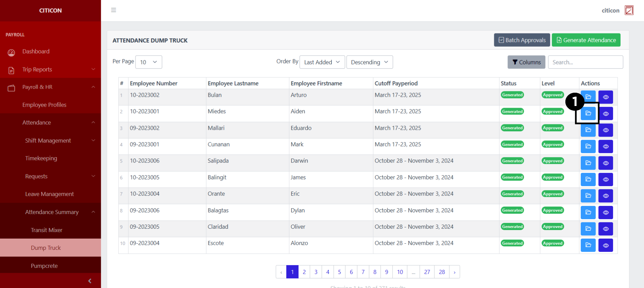The height and width of the screenshot is (288, 644).
Task: Change the Descending sort direction dropdown
Action: pyautogui.click(x=369, y=62)
